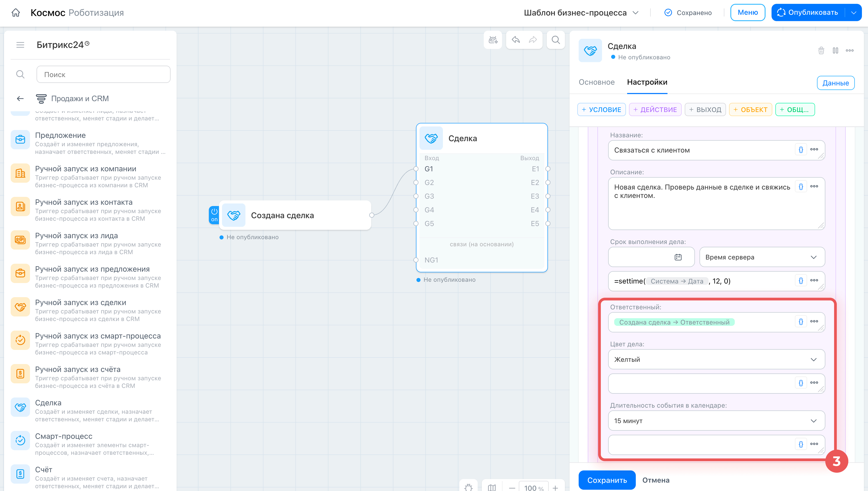The width and height of the screenshot is (868, 491).
Task: Open the Цвет дела dropdown showing Желтый
Action: point(716,359)
